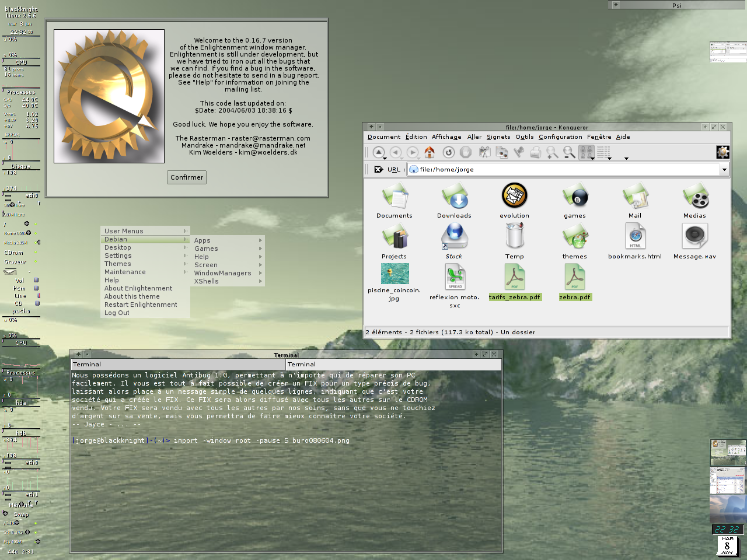Open the Édition menu in Konqueror
The image size is (747, 560).
416,137
